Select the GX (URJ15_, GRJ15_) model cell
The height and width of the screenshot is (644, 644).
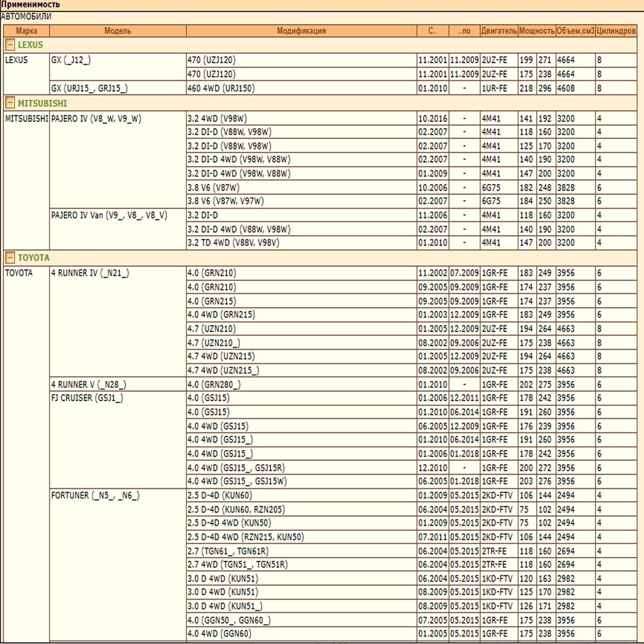pyautogui.click(x=89, y=88)
